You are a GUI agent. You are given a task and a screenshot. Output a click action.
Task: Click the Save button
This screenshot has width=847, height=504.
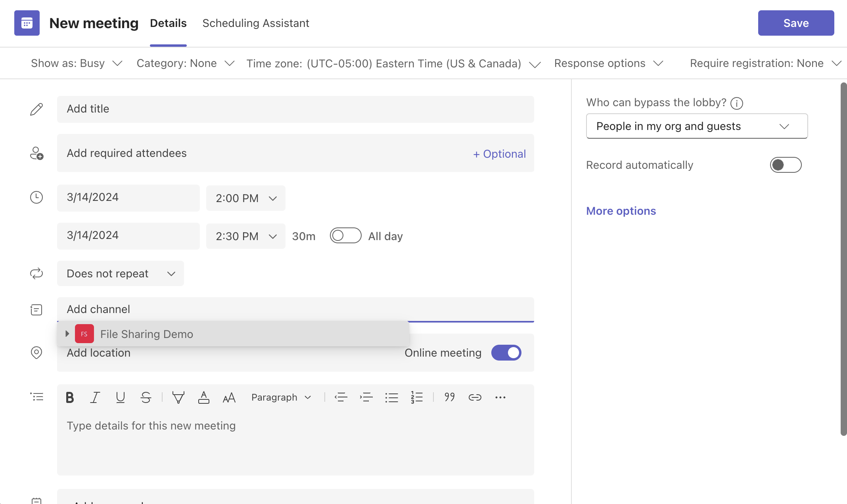[x=796, y=23]
